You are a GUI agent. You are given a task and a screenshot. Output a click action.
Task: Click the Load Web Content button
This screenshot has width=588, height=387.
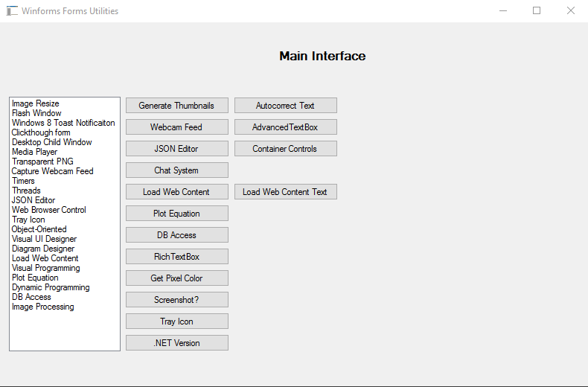click(x=177, y=191)
